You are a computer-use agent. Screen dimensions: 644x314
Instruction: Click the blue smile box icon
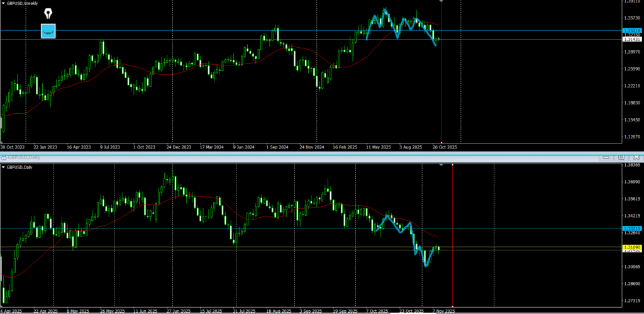pyautogui.click(x=48, y=31)
